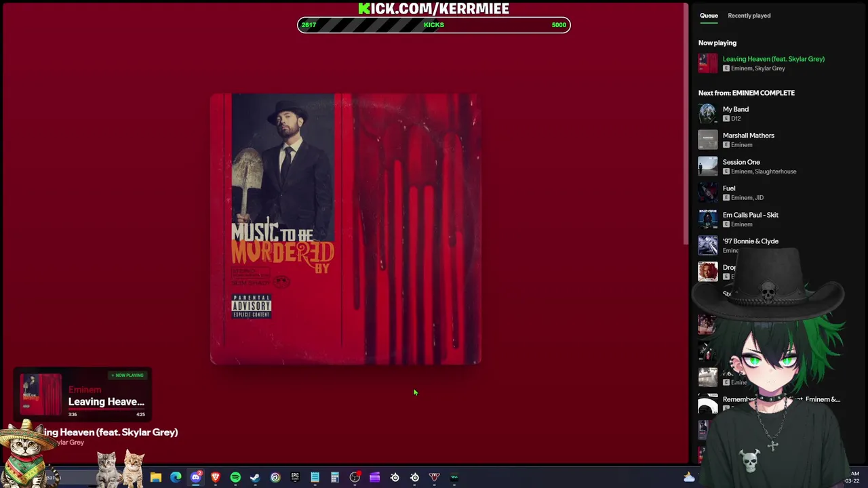Open the Brave browser taskbar icon
This screenshot has height=488, width=868.
pos(216,477)
